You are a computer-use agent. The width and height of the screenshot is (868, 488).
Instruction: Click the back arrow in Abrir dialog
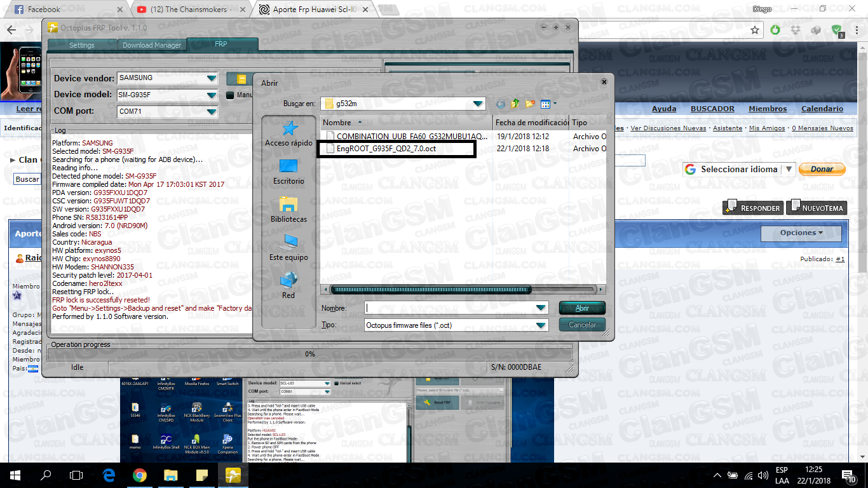501,104
